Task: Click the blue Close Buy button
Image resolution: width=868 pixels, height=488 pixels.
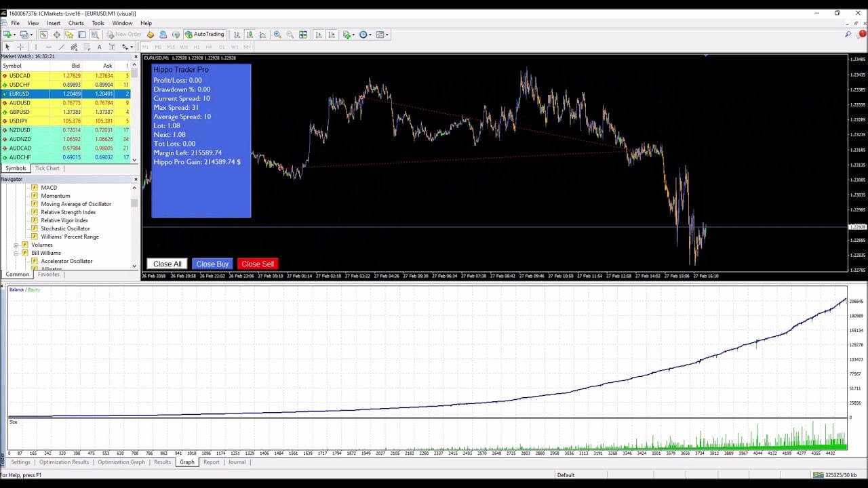Action: [x=212, y=264]
